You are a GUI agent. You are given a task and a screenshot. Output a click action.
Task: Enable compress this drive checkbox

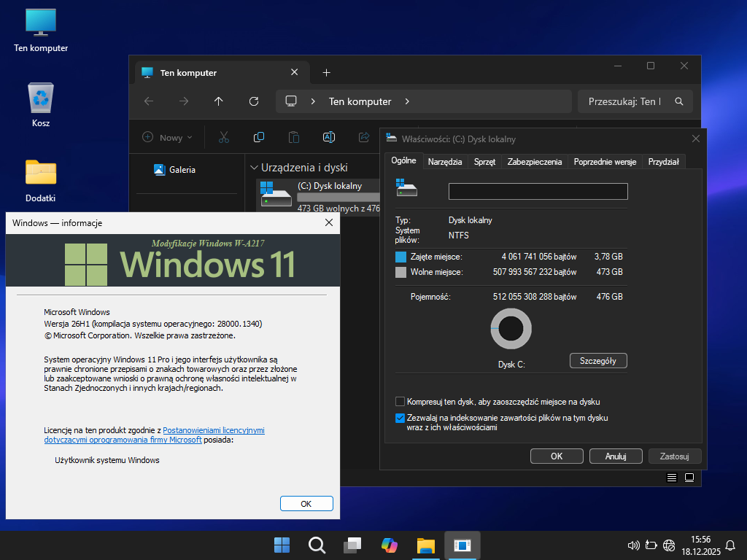[x=400, y=402]
